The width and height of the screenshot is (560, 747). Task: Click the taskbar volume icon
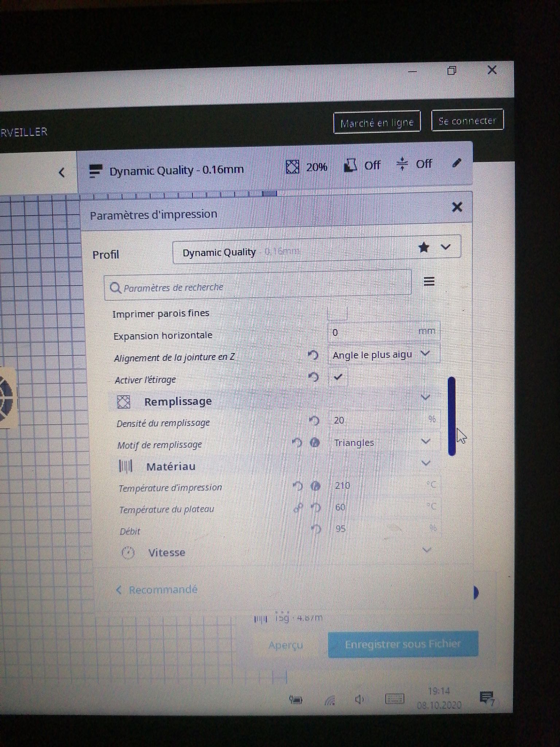tap(359, 699)
